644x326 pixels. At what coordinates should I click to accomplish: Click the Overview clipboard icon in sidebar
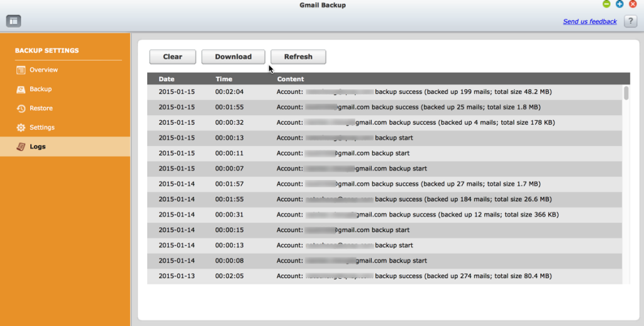pyautogui.click(x=21, y=70)
